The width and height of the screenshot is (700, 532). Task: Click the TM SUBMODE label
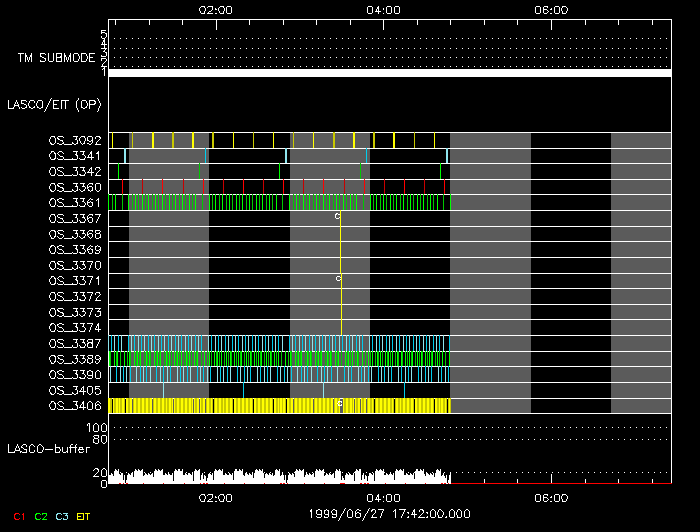coord(56,58)
